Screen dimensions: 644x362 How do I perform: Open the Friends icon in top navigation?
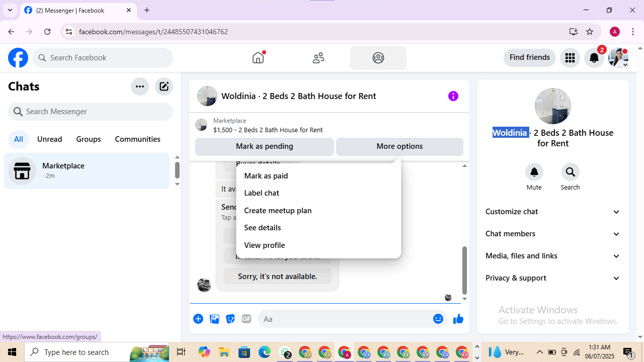pos(318,58)
